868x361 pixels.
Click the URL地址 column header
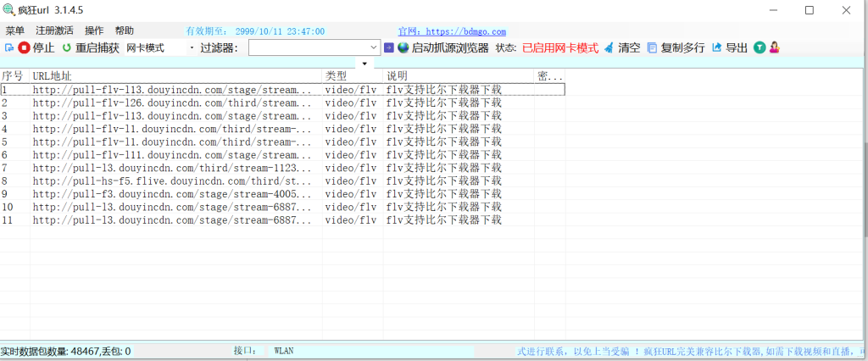pyautogui.click(x=176, y=75)
